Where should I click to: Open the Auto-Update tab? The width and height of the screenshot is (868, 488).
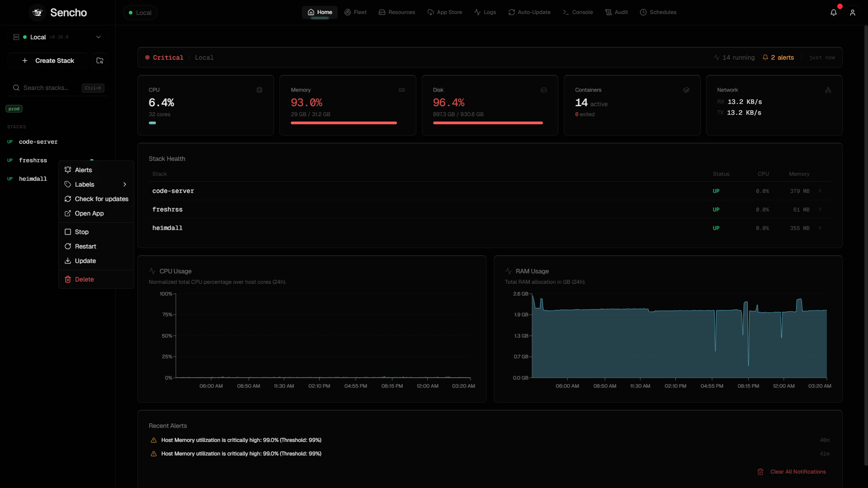[529, 12]
